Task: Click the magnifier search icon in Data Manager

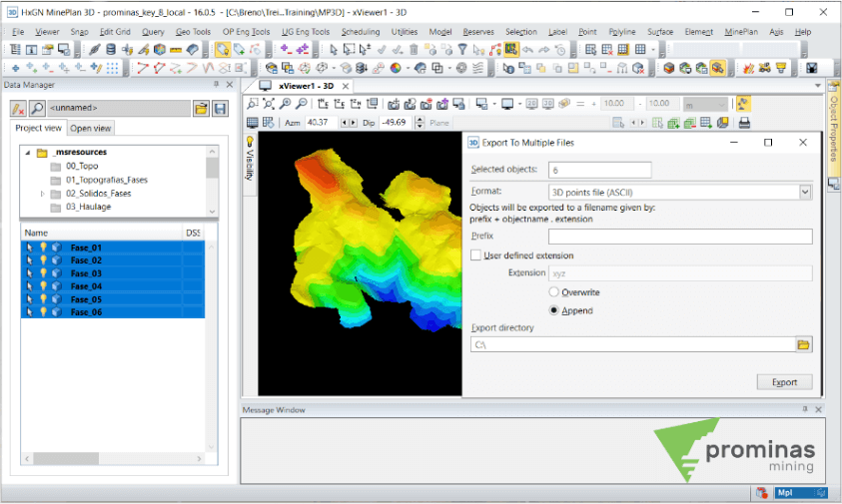Action: pyautogui.click(x=37, y=109)
